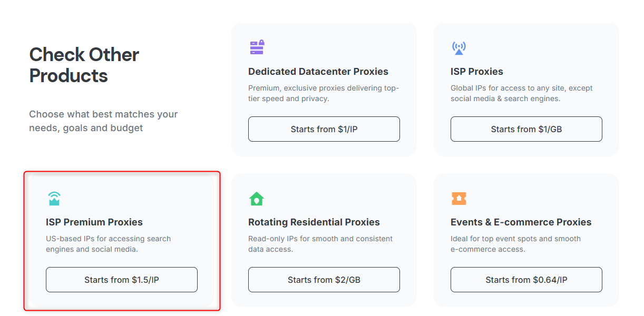
Task: Go to the ISP Premium Proxies heading
Action: point(94,222)
